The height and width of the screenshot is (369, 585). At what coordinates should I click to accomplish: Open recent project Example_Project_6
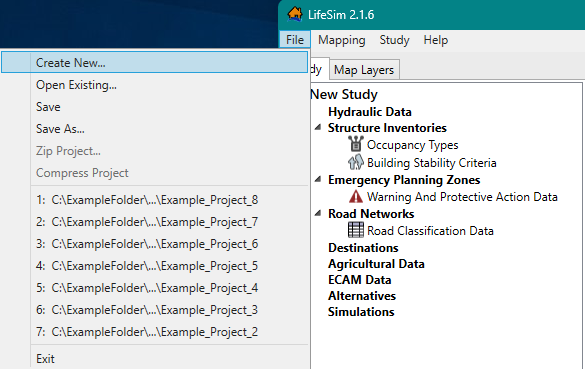click(154, 244)
